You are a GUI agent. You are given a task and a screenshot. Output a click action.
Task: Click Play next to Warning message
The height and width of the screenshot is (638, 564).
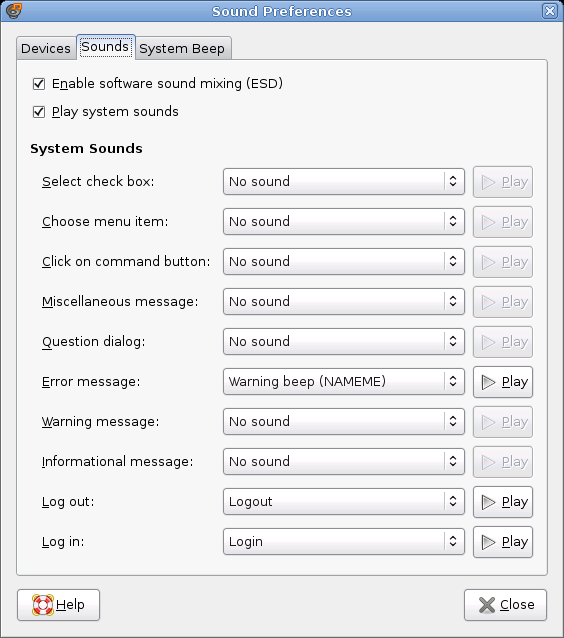click(x=503, y=422)
